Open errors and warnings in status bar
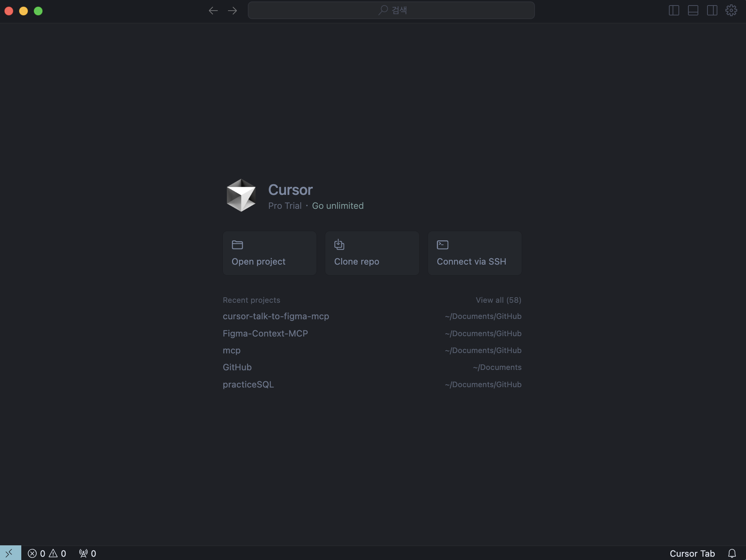Viewport: 746px width, 560px height. pos(47,553)
